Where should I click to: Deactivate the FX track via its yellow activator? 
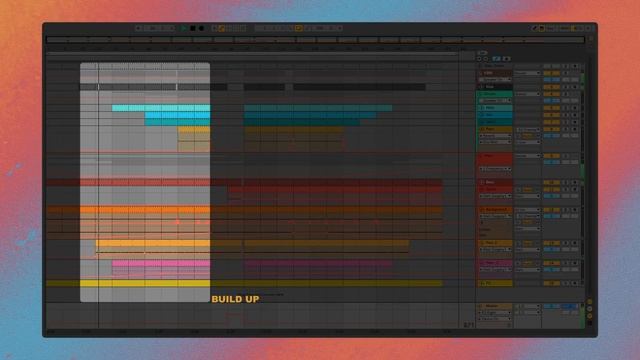551,283
